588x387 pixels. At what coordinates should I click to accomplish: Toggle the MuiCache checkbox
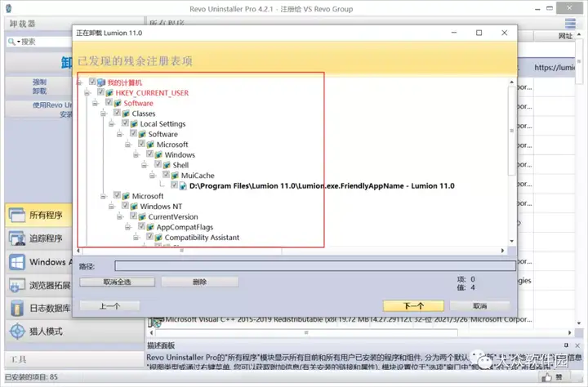point(167,175)
